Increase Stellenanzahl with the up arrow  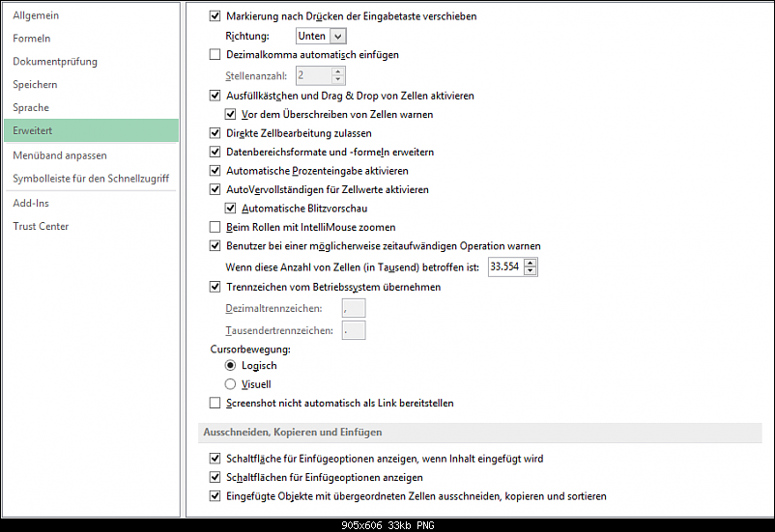click(338, 71)
